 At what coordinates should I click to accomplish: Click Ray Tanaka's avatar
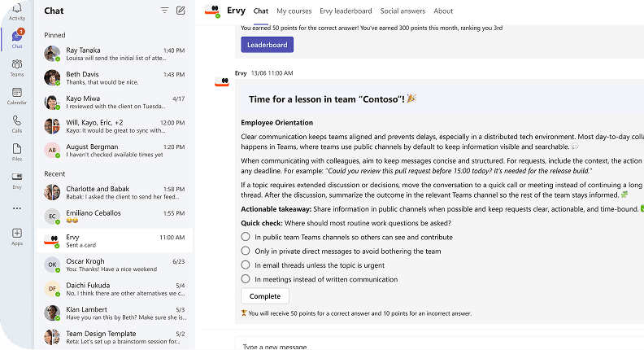click(x=52, y=54)
